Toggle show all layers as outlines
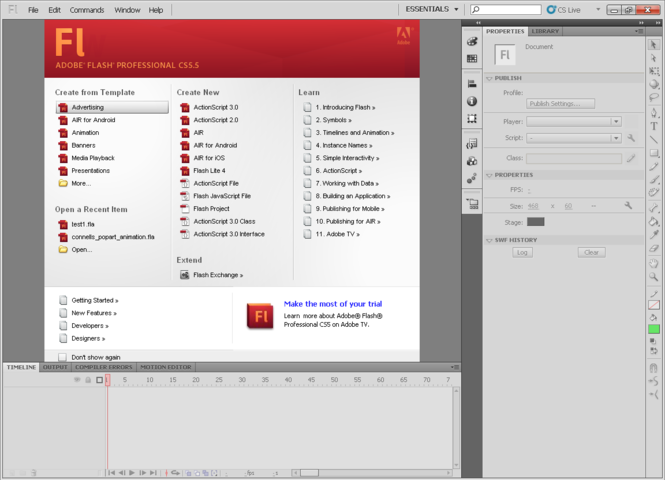This screenshot has width=665, height=480. tap(99, 380)
